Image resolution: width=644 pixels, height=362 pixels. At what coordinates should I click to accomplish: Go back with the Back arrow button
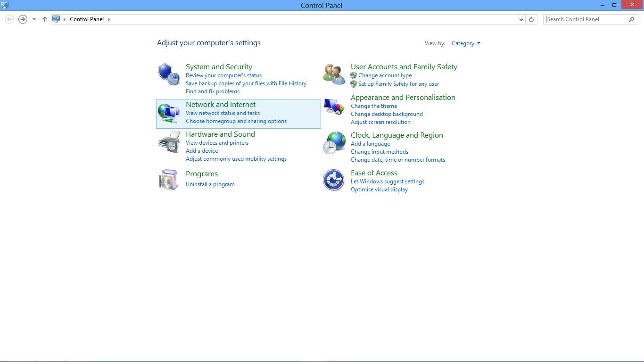pos(9,19)
